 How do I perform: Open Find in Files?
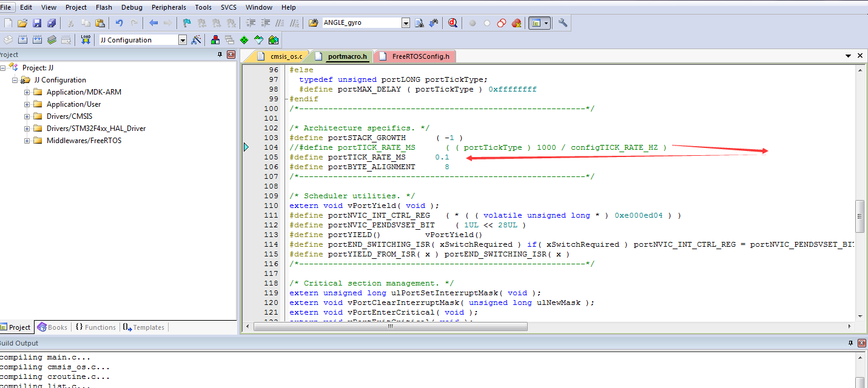pos(314,23)
